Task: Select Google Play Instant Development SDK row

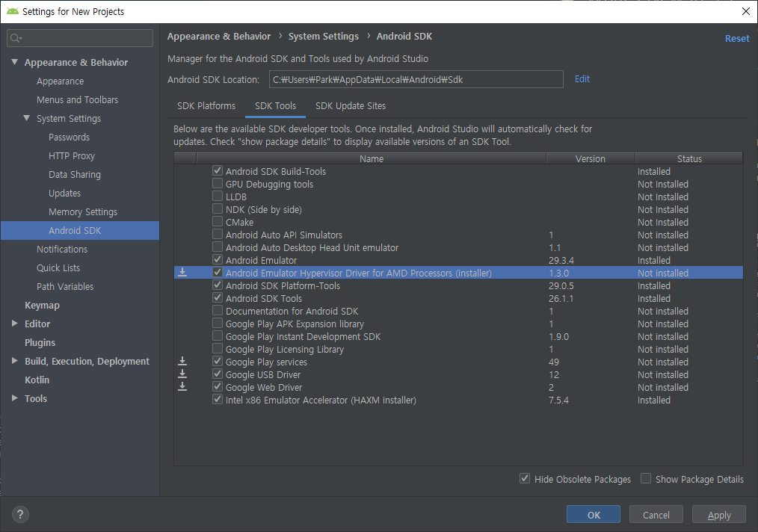Action: click(458, 336)
